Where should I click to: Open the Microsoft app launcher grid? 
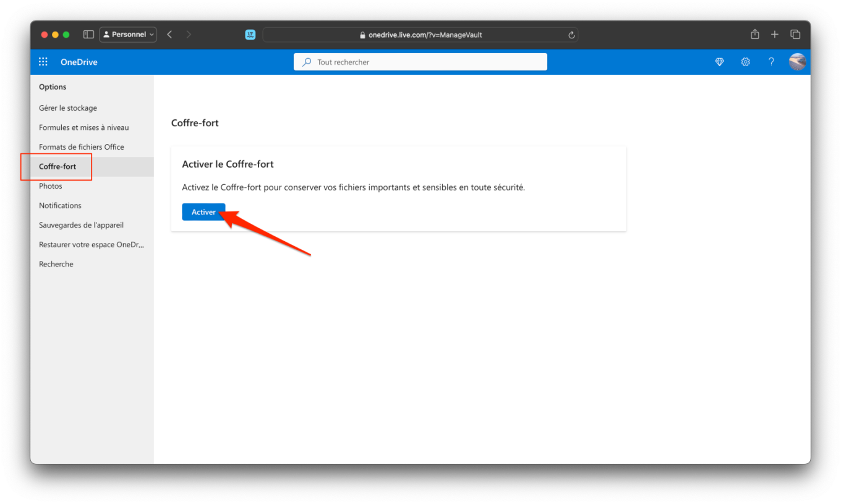point(43,62)
